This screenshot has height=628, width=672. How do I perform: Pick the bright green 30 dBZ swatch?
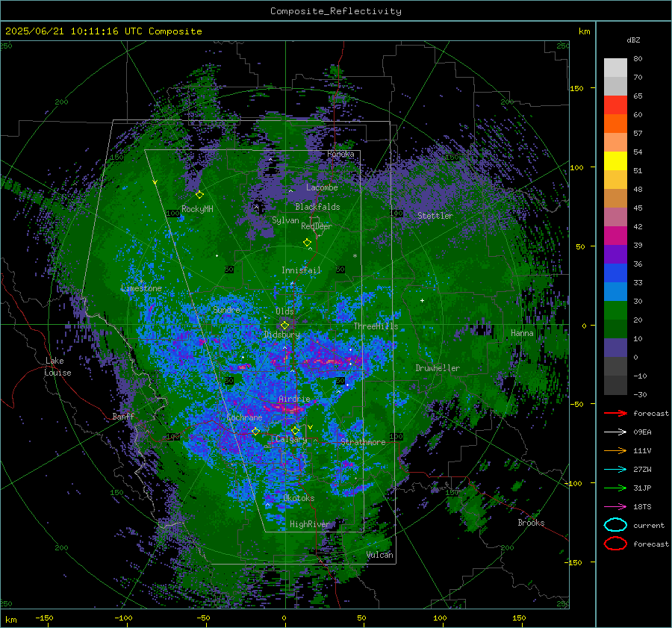[x=615, y=310]
